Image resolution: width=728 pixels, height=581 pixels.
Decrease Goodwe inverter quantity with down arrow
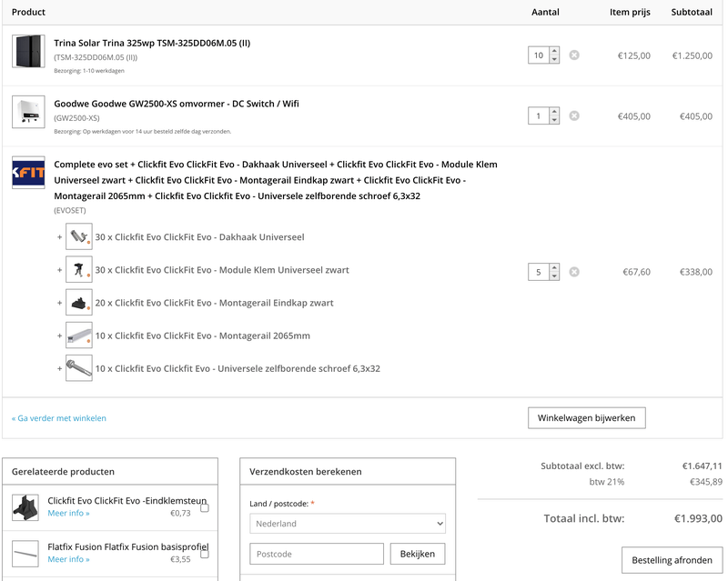(x=555, y=120)
